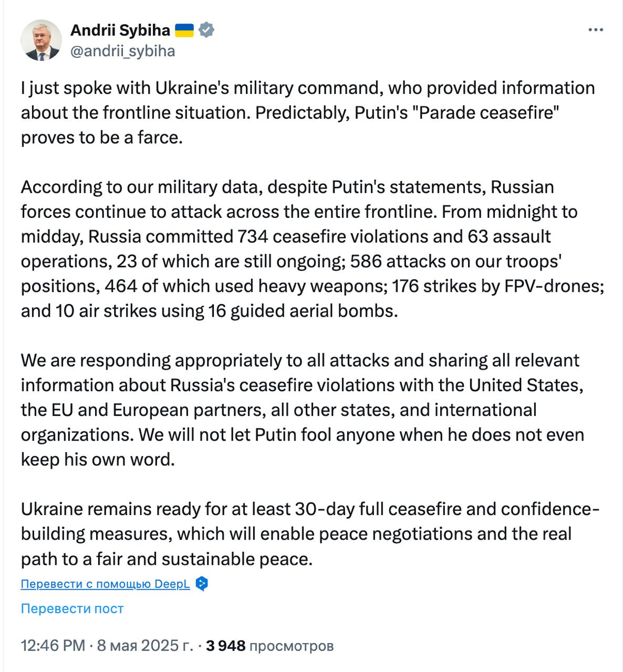Click the DeepL logo icon

(x=201, y=584)
